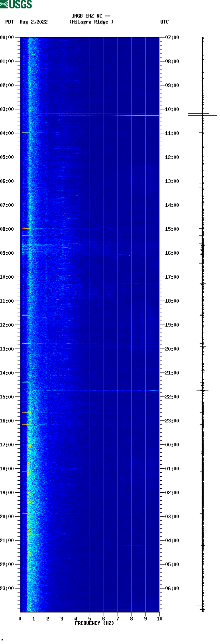
Task: Click the 18:00 PDT time label
Action: 7,469
